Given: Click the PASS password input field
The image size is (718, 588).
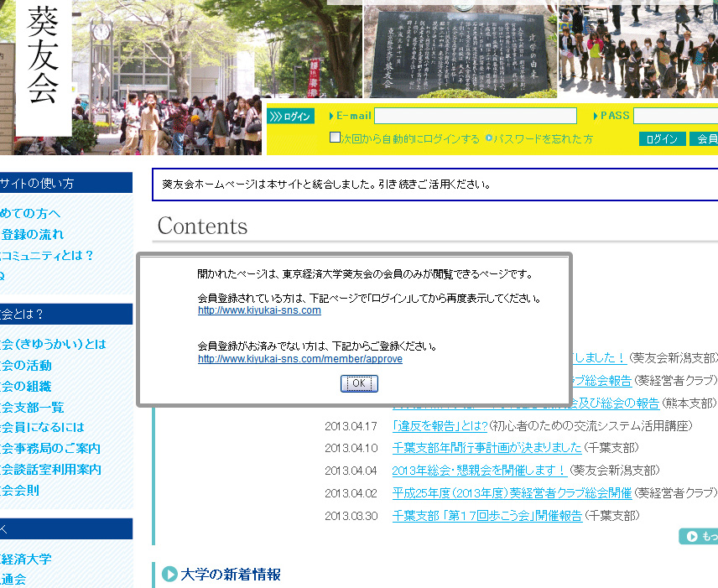Looking at the screenshot, I should tap(674, 116).
